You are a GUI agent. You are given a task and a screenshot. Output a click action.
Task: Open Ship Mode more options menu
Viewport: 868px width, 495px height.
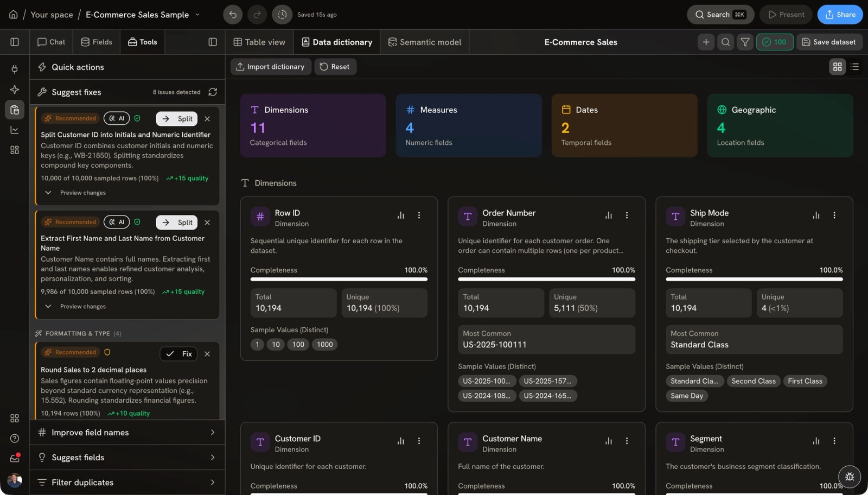pyautogui.click(x=834, y=215)
